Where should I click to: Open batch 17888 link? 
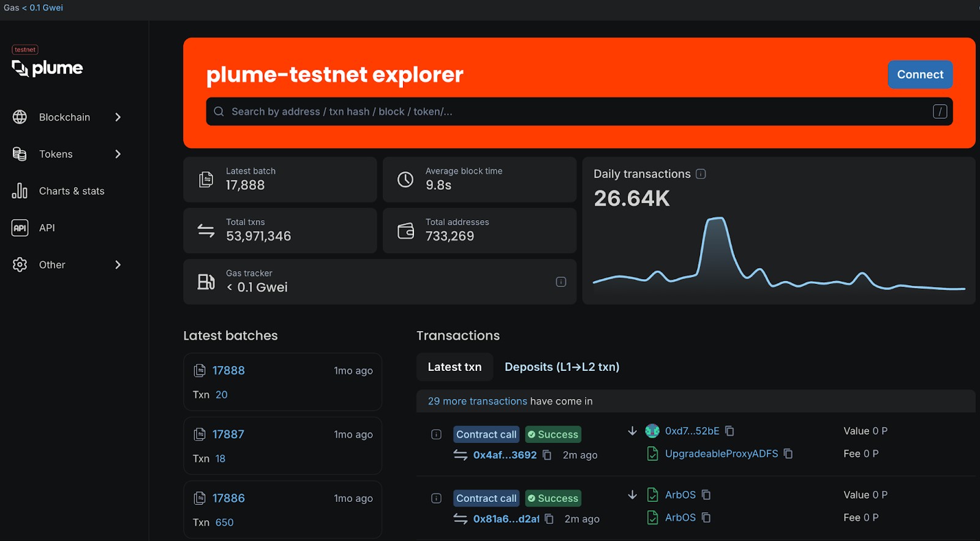pos(228,370)
